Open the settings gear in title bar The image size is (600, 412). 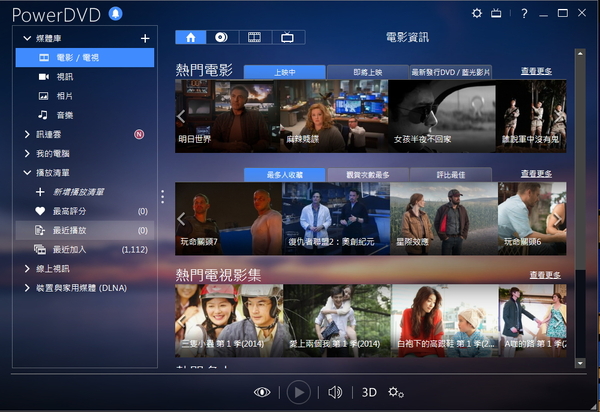(477, 13)
